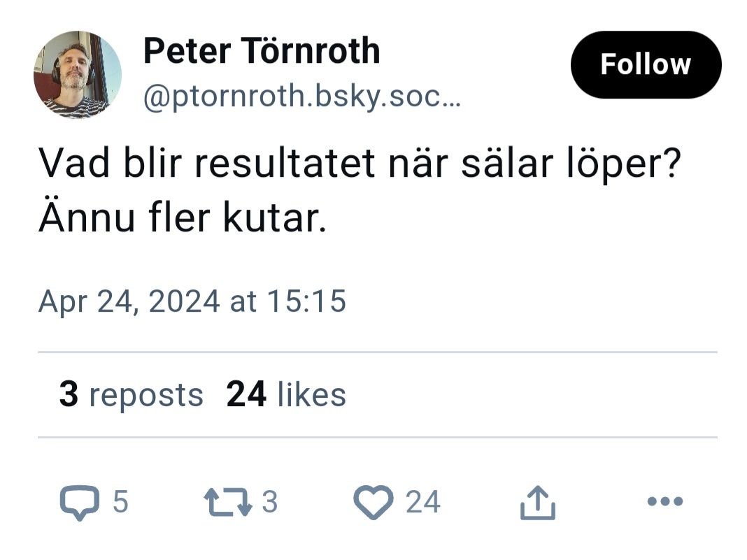Click the reply speech bubble icon
This screenshot has height=560, width=747.
point(79,503)
